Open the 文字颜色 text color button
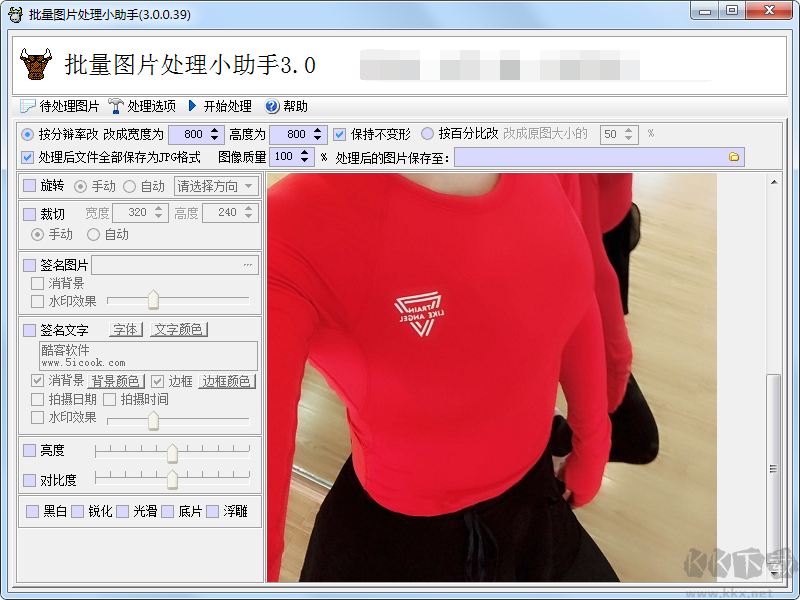The width and height of the screenshot is (800, 600). [x=178, y=330]
